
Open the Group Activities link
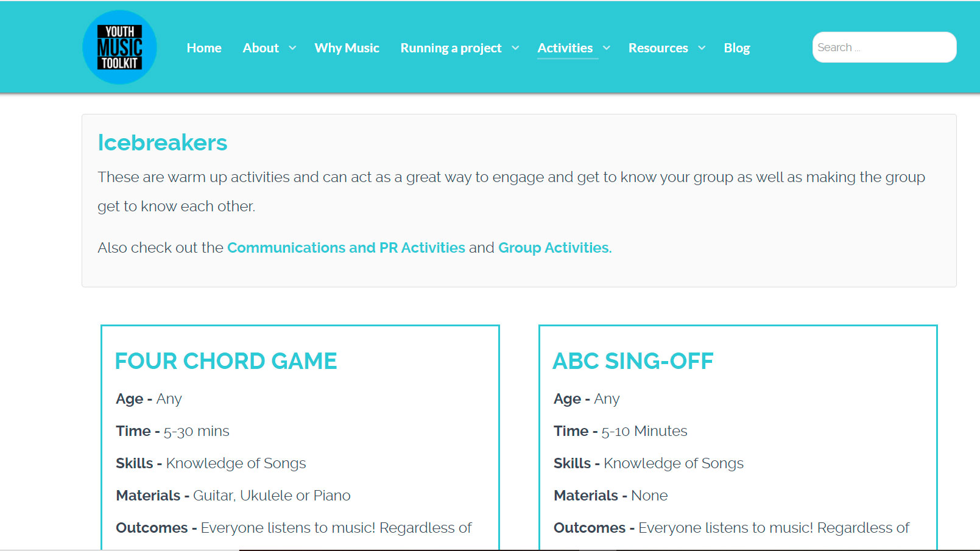click(554, 248)
